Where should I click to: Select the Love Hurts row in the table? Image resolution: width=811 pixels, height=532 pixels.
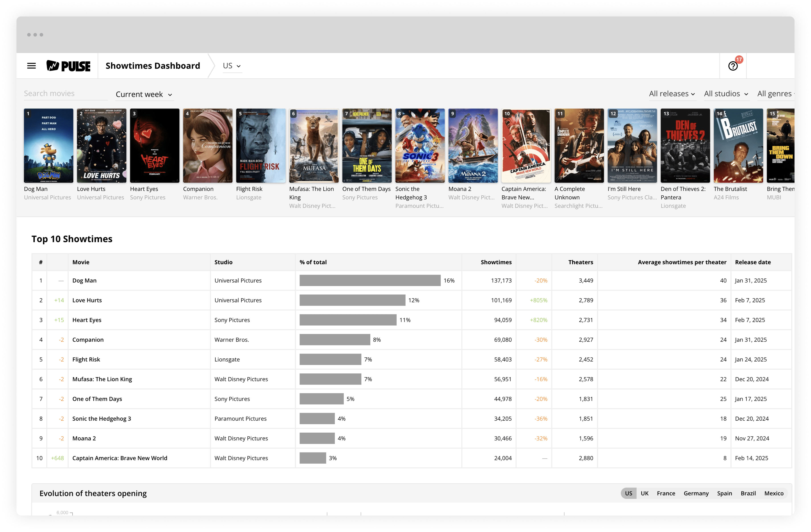click(x=87, y=300)
